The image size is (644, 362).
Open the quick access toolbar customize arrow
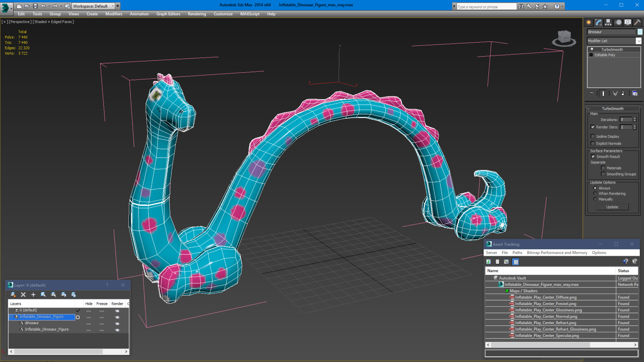(117, 6)
